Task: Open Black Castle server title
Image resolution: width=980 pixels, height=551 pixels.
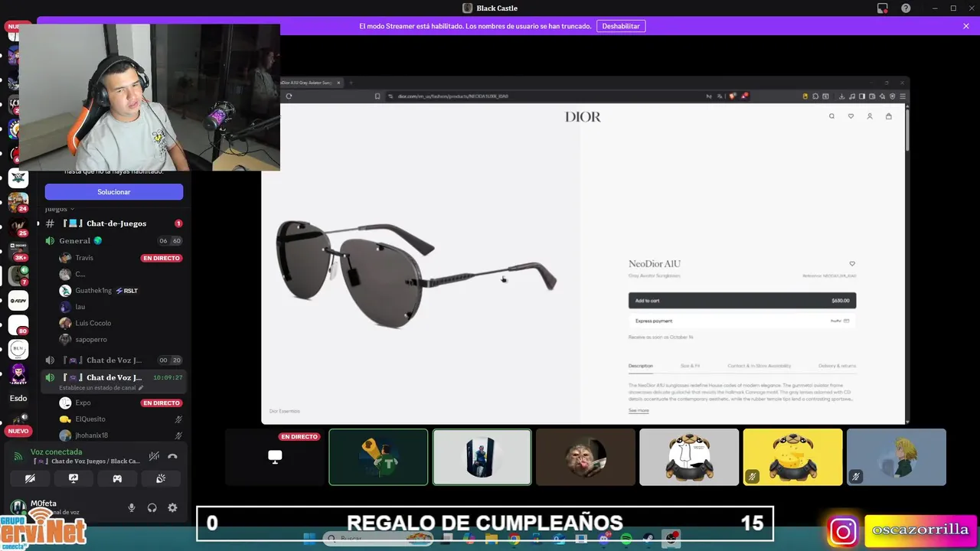Action: pyautogui.click(x=490, y=8)
